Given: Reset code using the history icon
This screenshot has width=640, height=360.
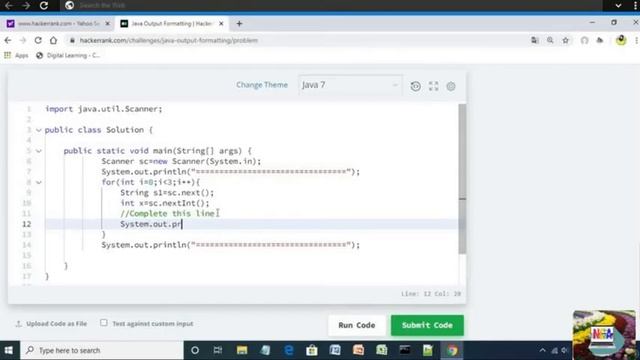Looking at the screenshot, I should [x=416, y=86].
